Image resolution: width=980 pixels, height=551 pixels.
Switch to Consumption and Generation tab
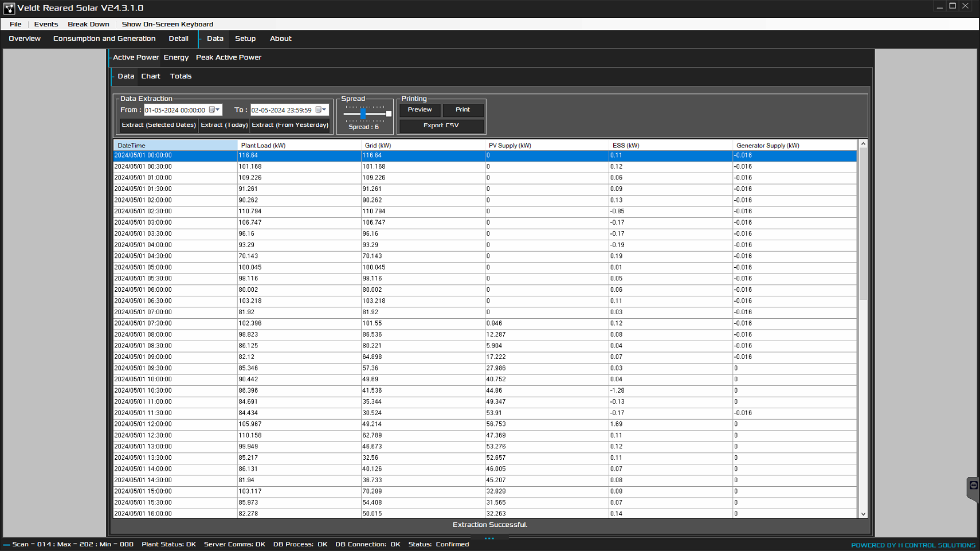pyautogui.click(x=104, y=38)
